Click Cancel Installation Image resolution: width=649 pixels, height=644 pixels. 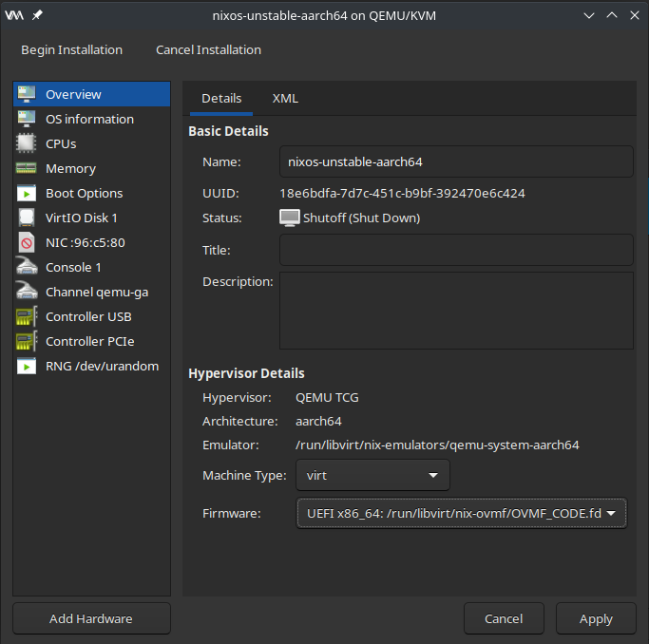(x=208, y=50)
